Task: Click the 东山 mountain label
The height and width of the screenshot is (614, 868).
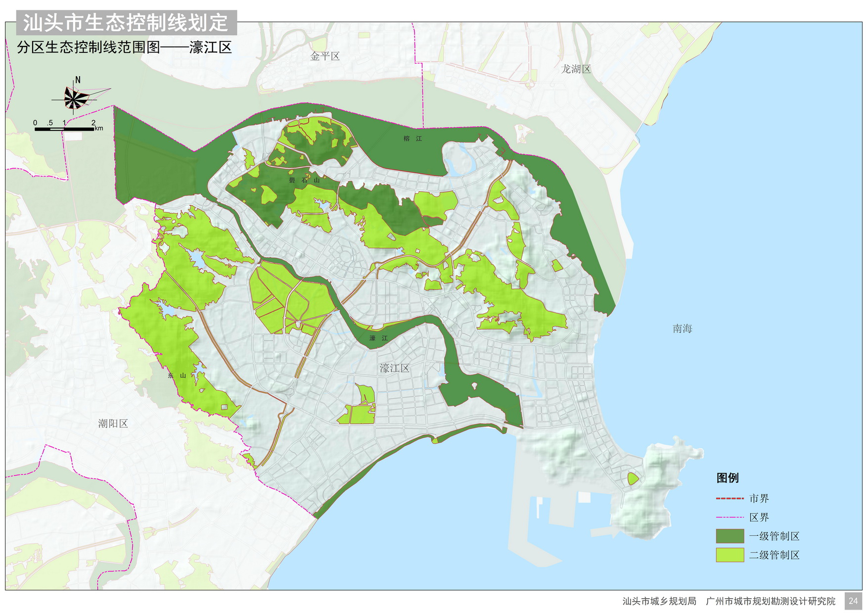Action: [177, 376]
